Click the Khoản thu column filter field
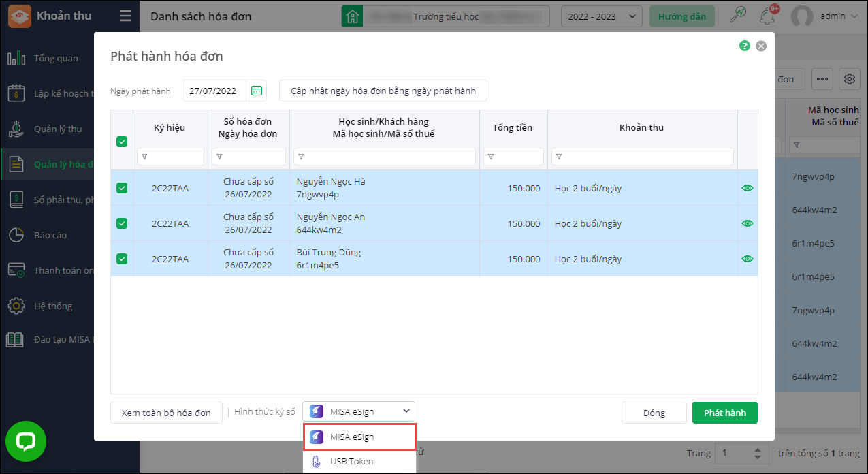The width and height of the screenshot is (868, 474). (643, 157)
